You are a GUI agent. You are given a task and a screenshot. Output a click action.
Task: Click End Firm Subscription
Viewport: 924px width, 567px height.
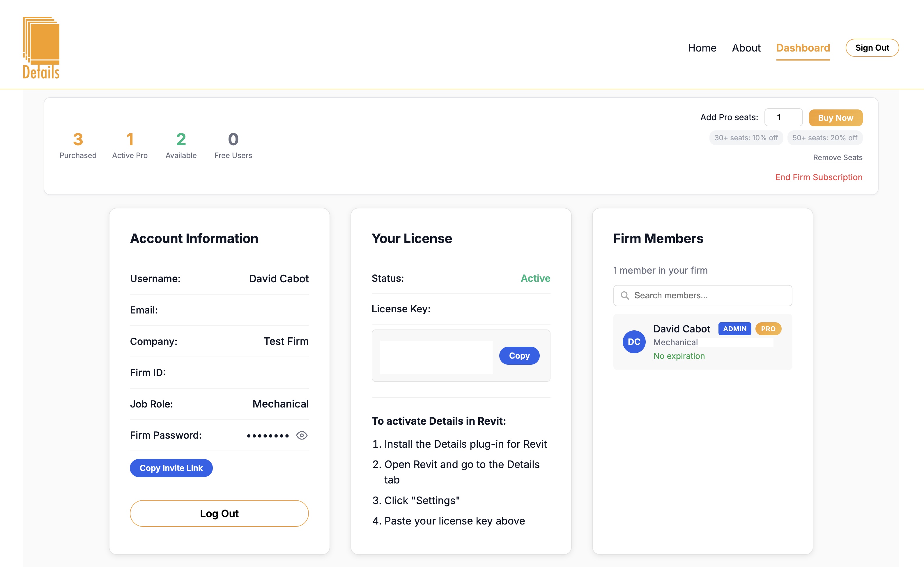[x=819, y=177]
